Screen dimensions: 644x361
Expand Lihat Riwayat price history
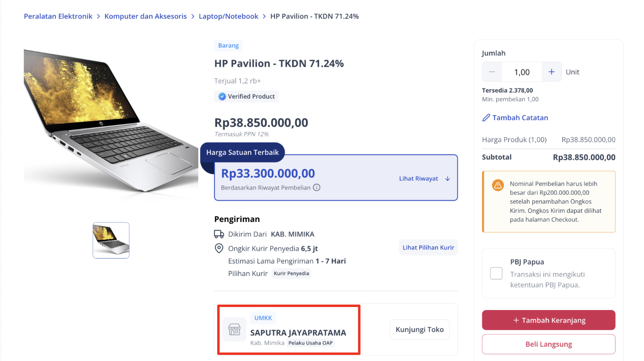click(x=419, y=179)
